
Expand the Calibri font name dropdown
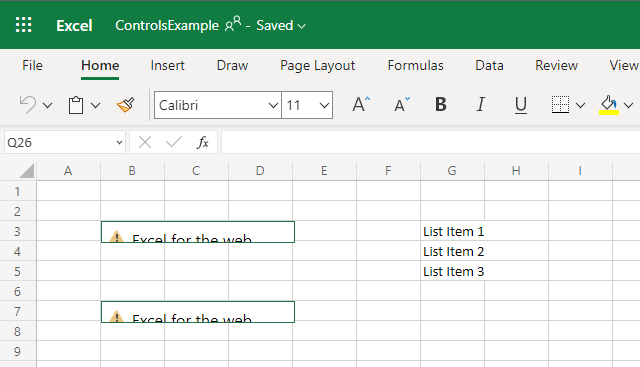pos(273,105)
